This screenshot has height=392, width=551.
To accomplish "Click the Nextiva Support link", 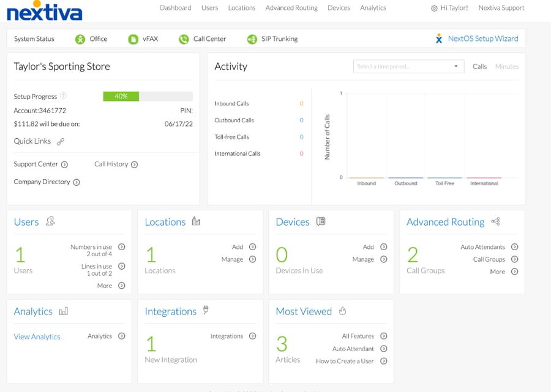I will click(x=501, y=8).
